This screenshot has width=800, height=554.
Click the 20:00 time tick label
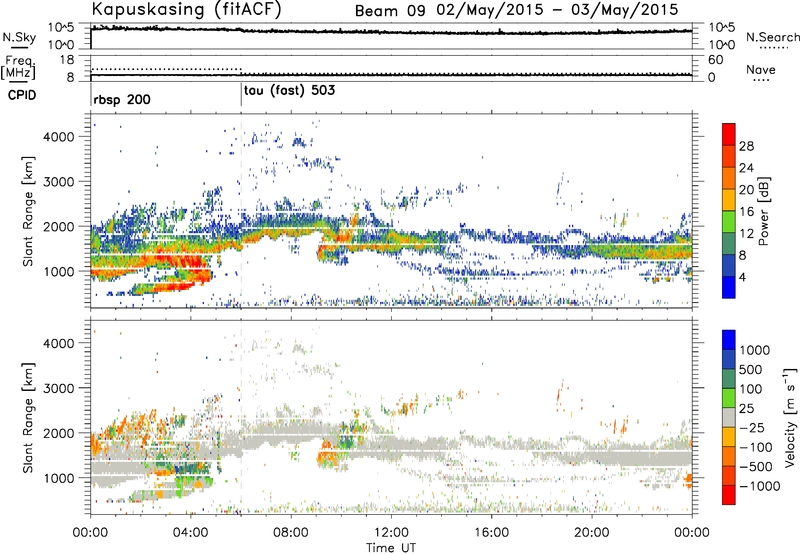click(x=592, y=533)
